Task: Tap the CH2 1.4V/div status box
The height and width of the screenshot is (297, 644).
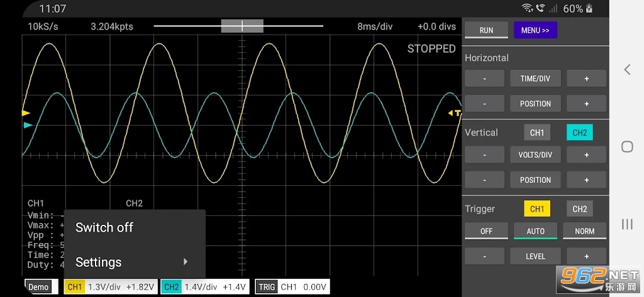Action: click(205, 287)
